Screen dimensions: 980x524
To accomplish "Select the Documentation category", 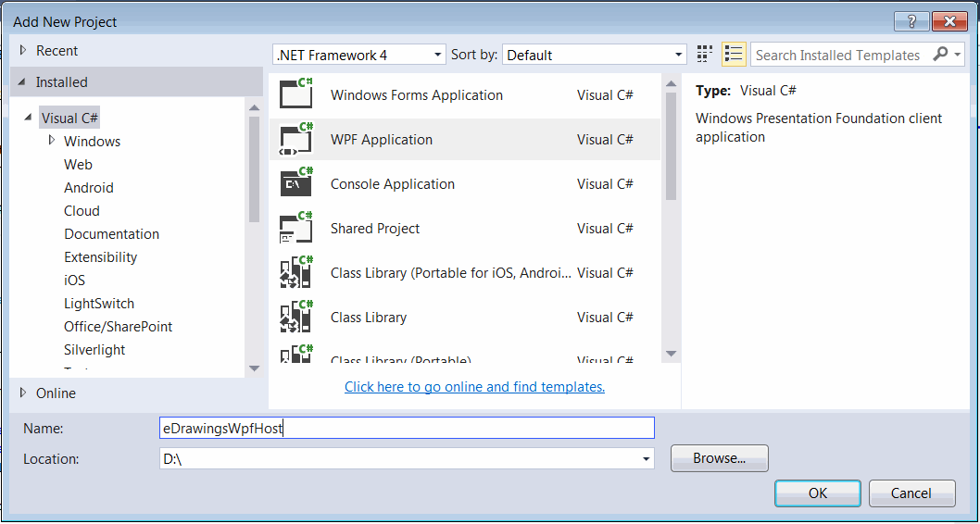I will pyautogui.click(x=111, y=233).
